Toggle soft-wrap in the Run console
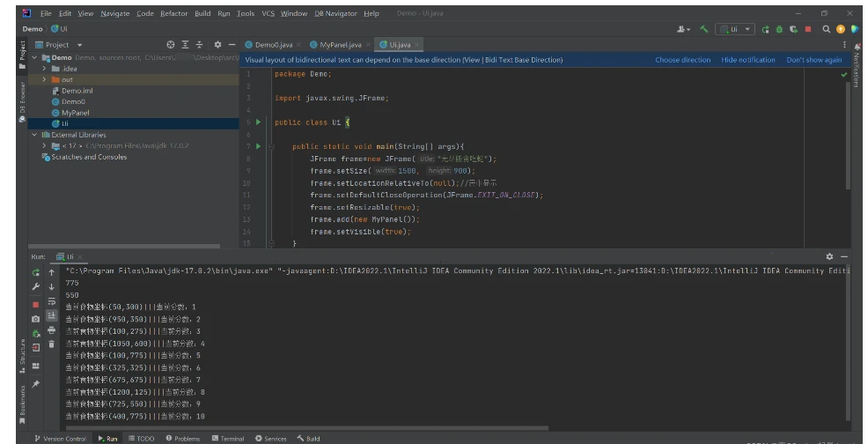This screenshot has height=444, width=868. (52, 301)
